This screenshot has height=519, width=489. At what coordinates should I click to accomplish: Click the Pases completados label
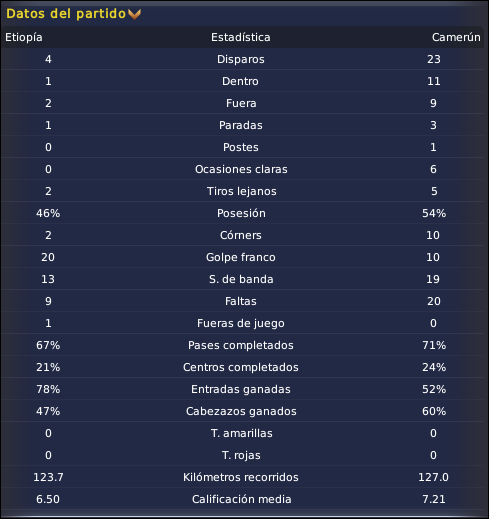(x=241, y=345)
